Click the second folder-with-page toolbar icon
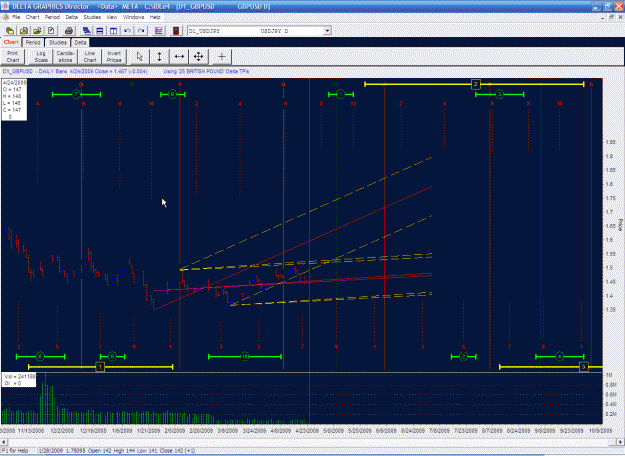This screenshot has height=456, width=625. tap(24, 31)
